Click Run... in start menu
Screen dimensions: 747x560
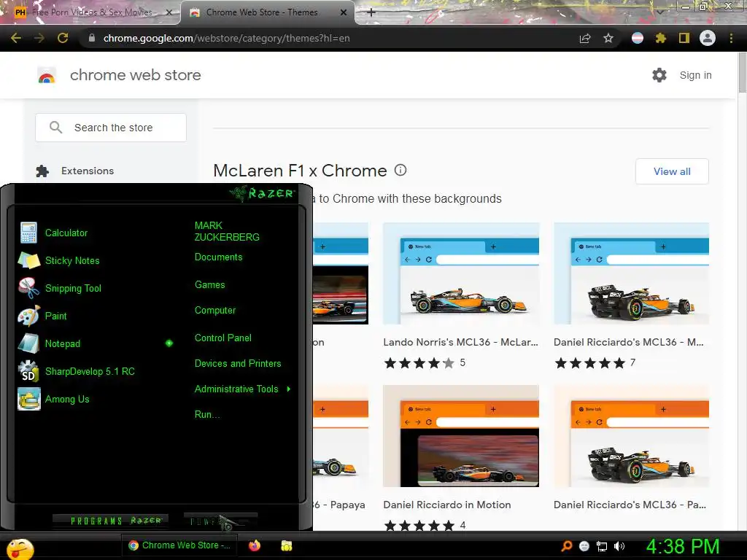[x=207, y=414]
